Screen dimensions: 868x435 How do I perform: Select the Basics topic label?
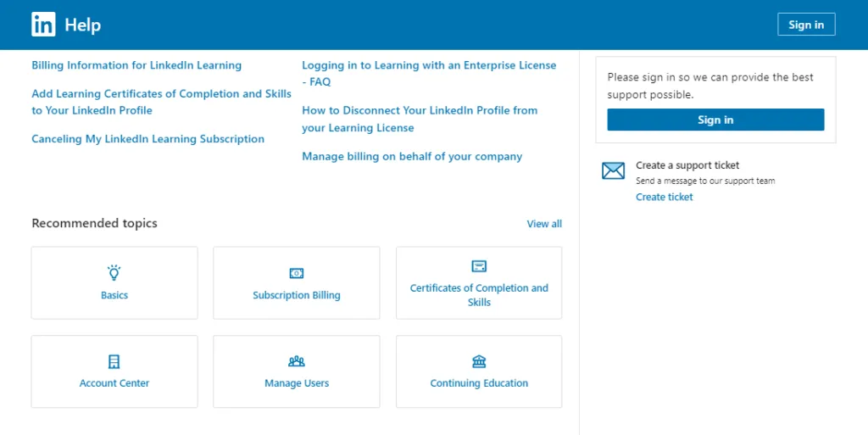point(114,295)
